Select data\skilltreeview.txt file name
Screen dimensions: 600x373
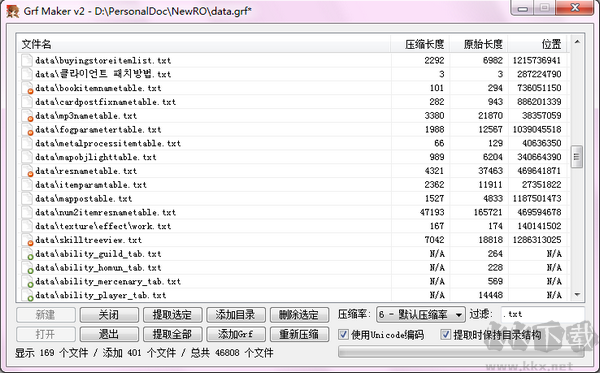88,240
